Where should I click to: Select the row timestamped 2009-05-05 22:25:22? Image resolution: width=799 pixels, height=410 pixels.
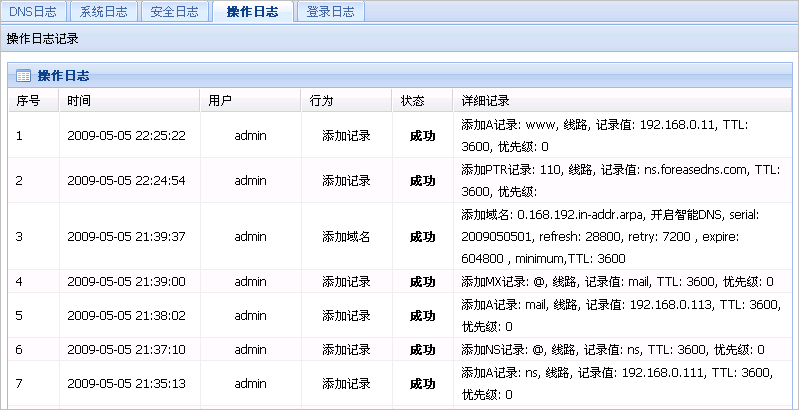coord(126,136)
